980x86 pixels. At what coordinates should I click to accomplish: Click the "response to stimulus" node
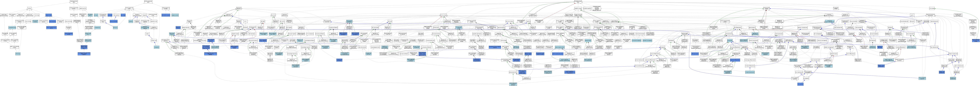click(x=239, y=8)
